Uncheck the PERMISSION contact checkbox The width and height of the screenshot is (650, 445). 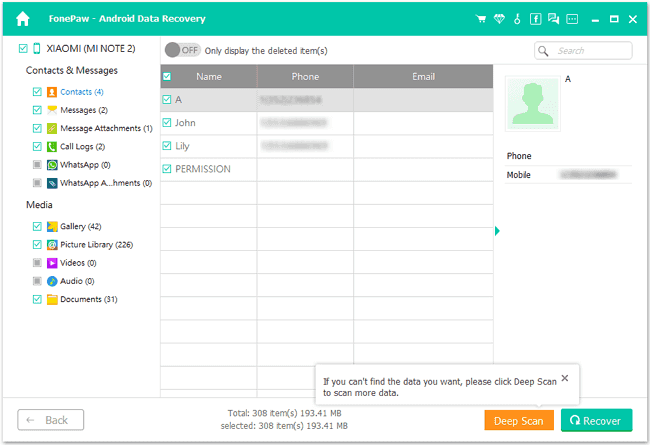coord(167,169)
